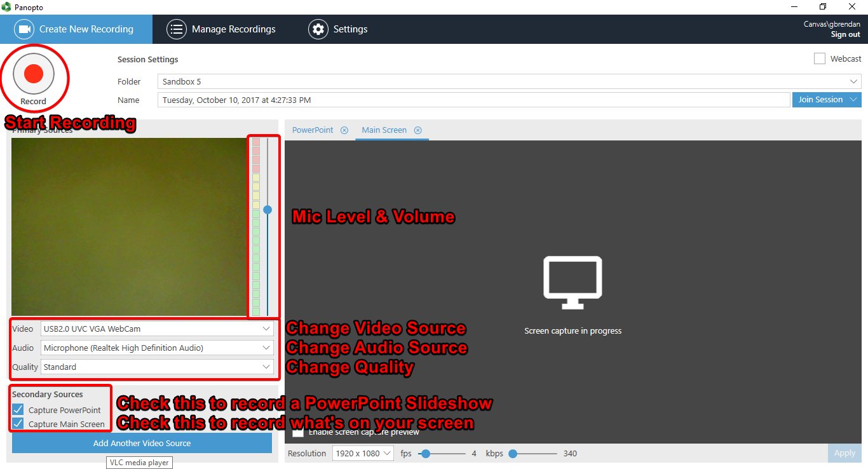Open the Manage Recordings tab
868x469 pixels.
221,29
